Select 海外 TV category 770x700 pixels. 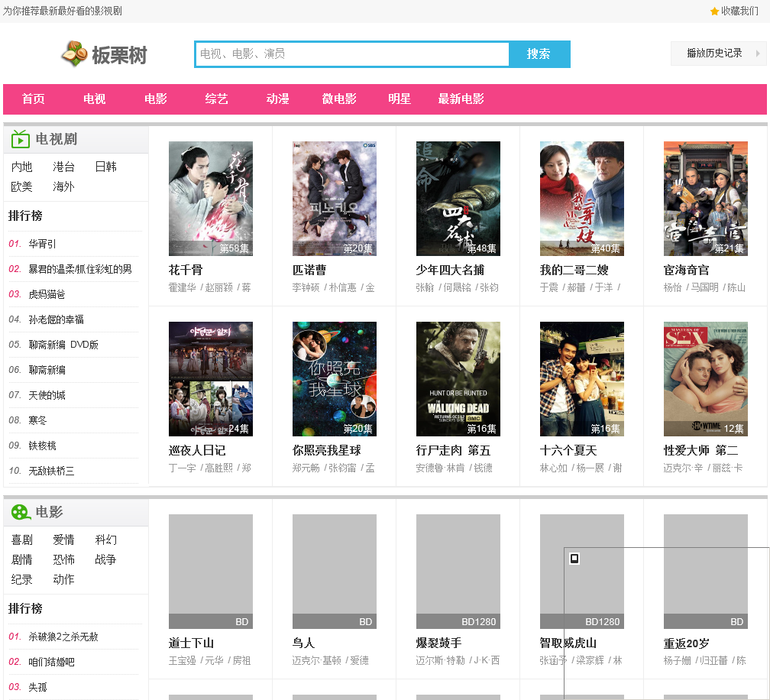(x=64, y=186)
